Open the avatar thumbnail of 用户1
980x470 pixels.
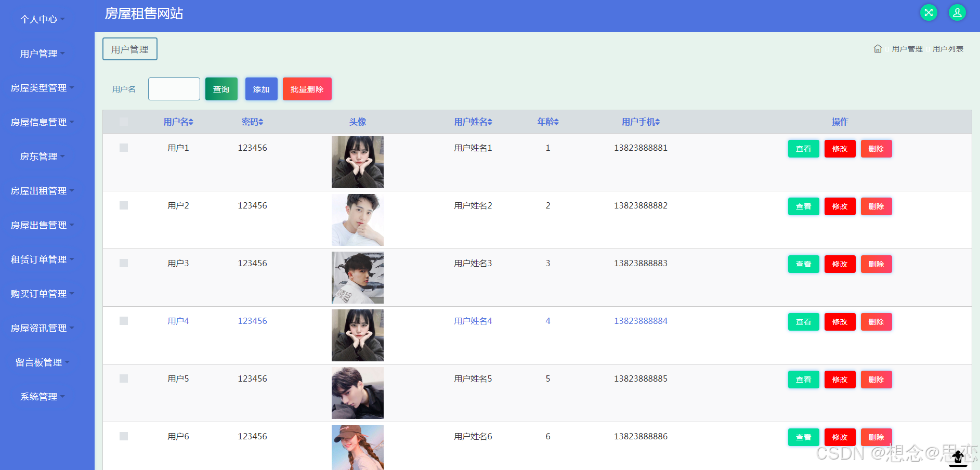click(358, 162)
